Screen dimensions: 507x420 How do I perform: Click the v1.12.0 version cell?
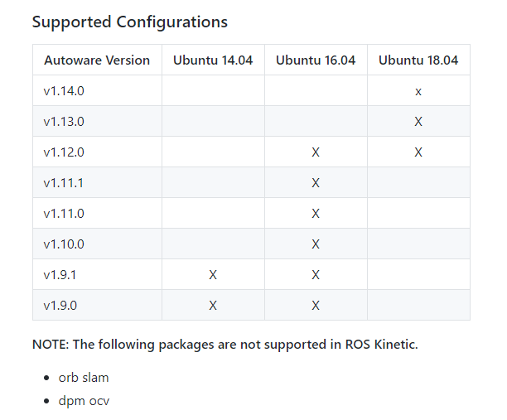[64, 152]
